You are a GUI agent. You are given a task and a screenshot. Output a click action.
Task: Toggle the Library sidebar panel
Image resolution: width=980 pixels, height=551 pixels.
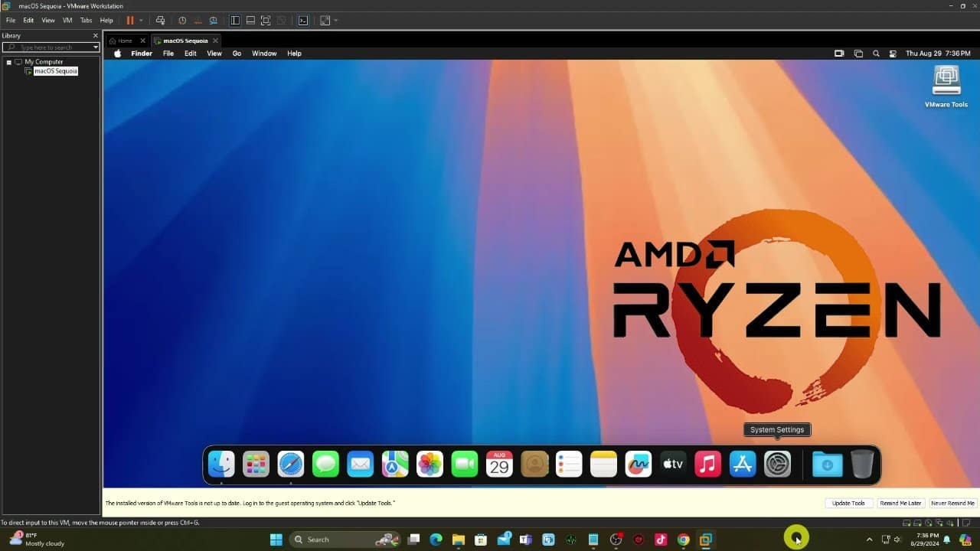[x=235, y=21]
